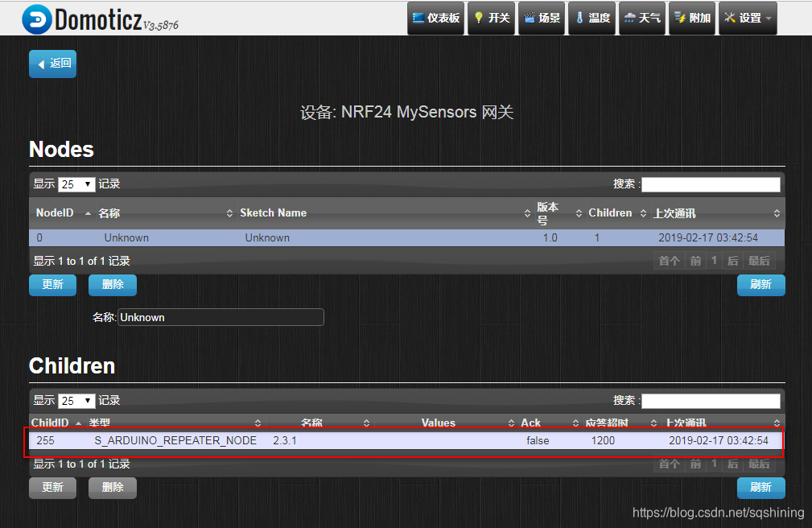812x528 pixels.
Task: Open the 天气 weather tab
Action: 642,19
